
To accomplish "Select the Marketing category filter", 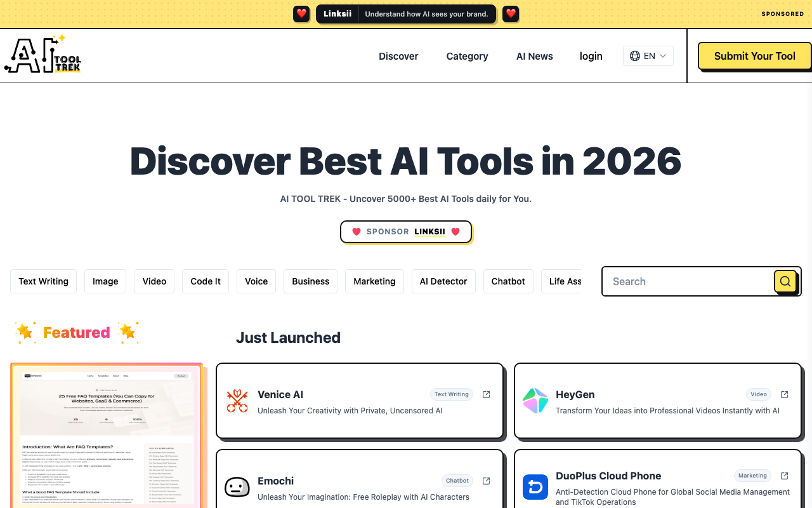I will pos(374,281).
